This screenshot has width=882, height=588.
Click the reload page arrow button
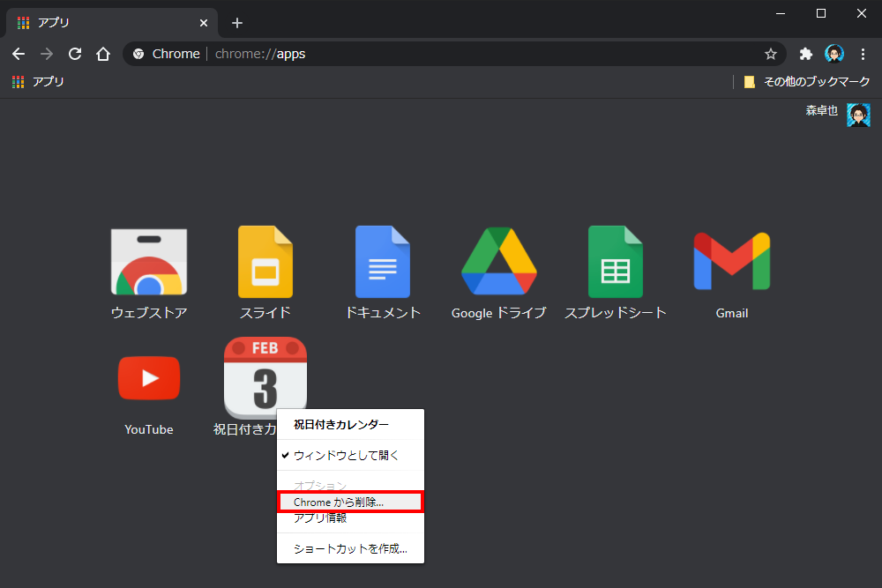click(x=75, y=54)
